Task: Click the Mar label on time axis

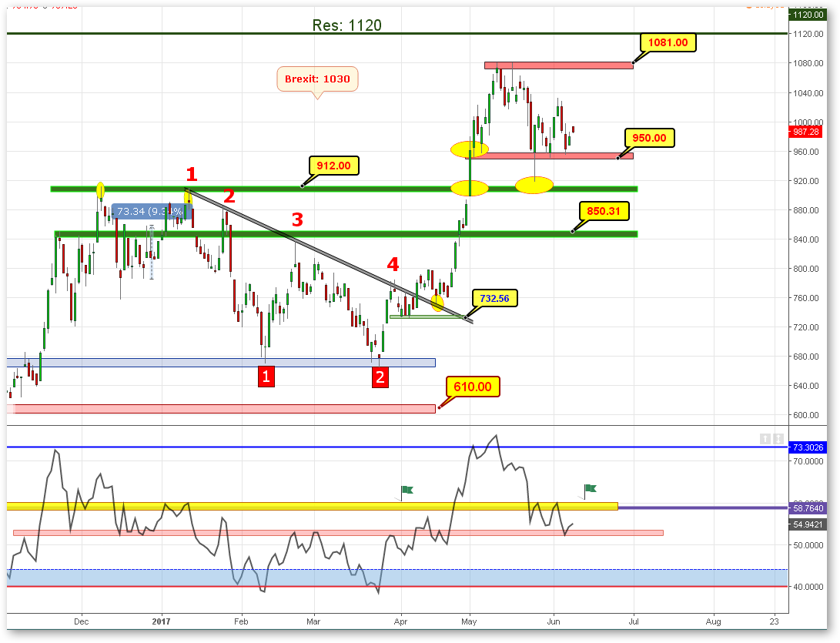Action: tap(313, 621)
